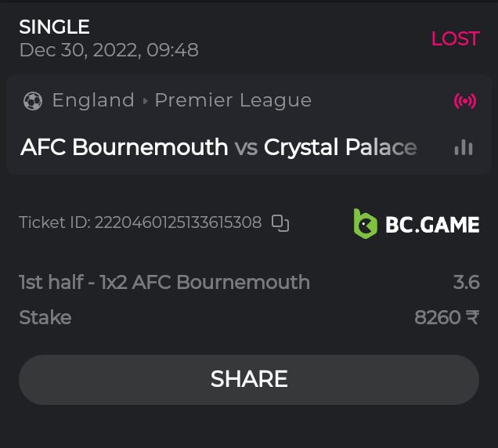This screenshot has height=448, width=498.
Task: Click the arrow between England and Premier League
Action: tap(145, 101)
